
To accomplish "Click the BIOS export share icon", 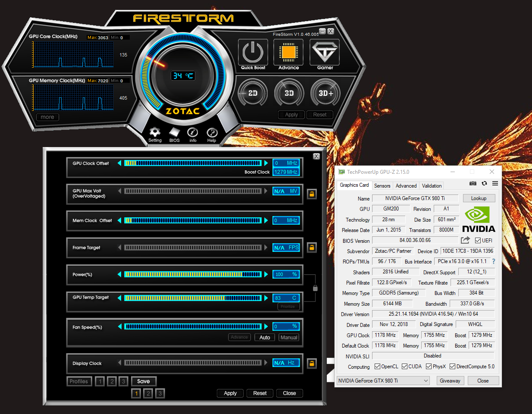I will [x=465, y=240].
